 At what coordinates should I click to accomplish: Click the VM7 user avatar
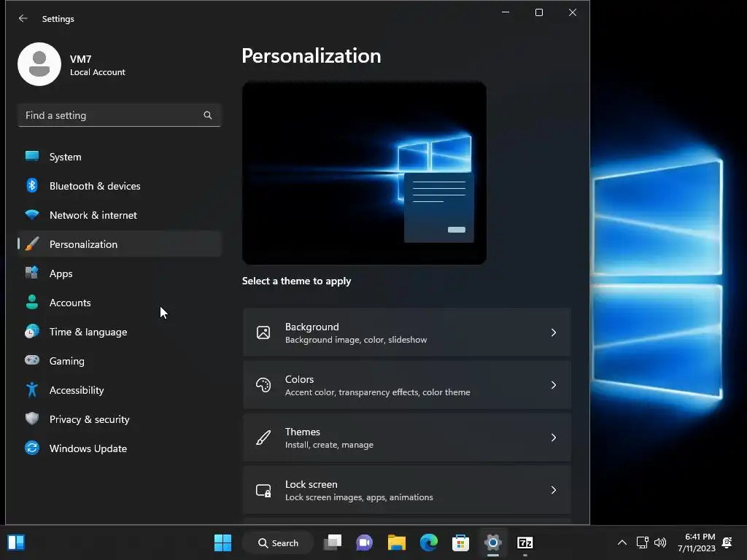(x=39, y=64)
